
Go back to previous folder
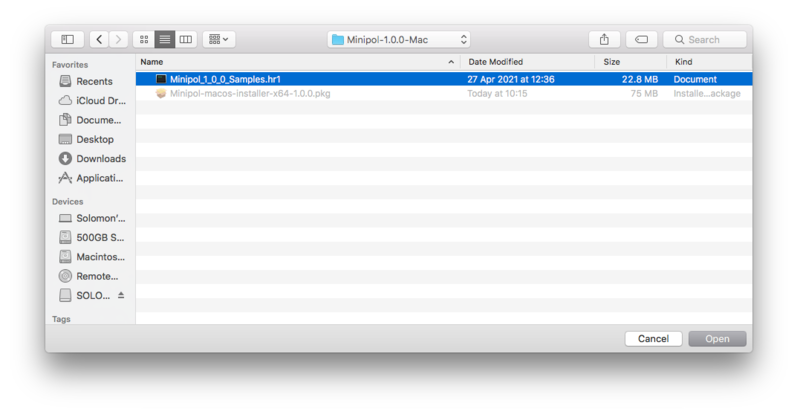click(99, 39)
